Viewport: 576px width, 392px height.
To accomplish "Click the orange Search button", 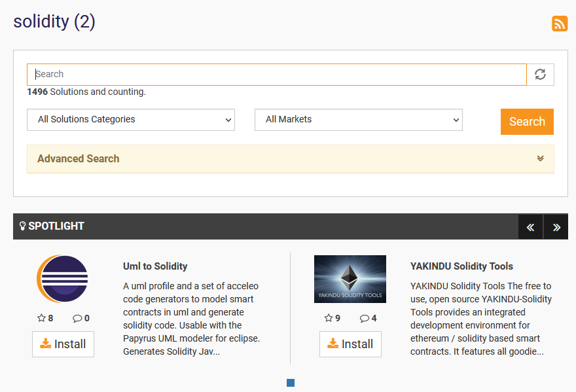I will click(527, 122).
